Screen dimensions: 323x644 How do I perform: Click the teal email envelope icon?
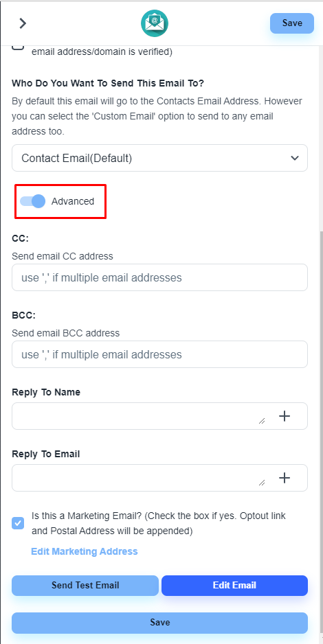[x=155, y=23]
